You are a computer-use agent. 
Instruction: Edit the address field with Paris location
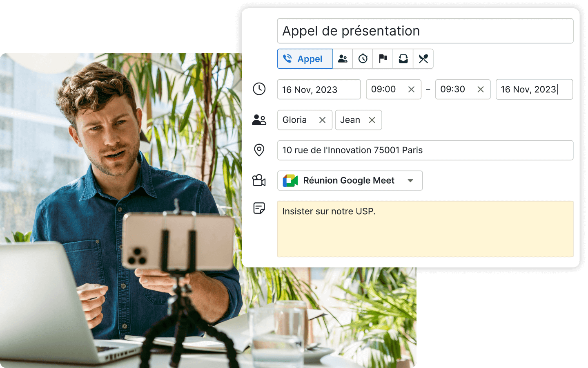click(x=425, y=150)
